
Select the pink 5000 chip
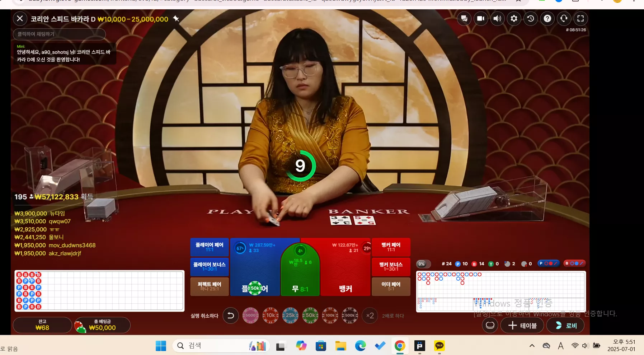[x=250, y=316]
